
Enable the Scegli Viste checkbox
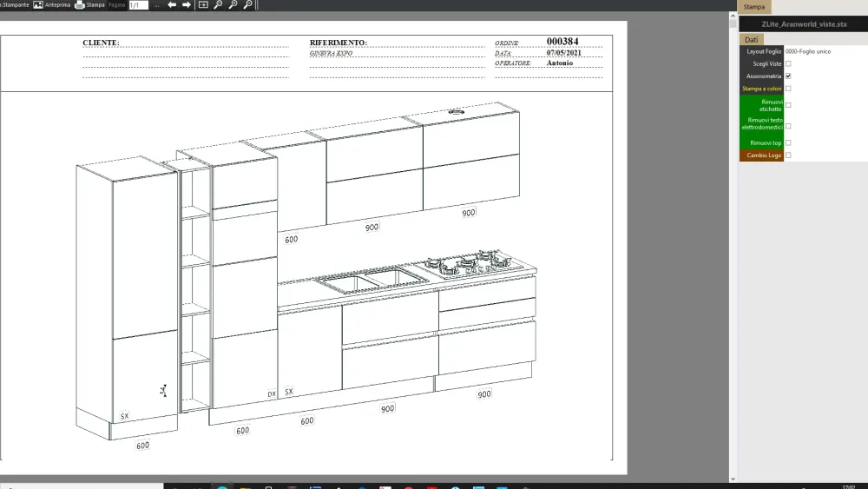point(788,63)
